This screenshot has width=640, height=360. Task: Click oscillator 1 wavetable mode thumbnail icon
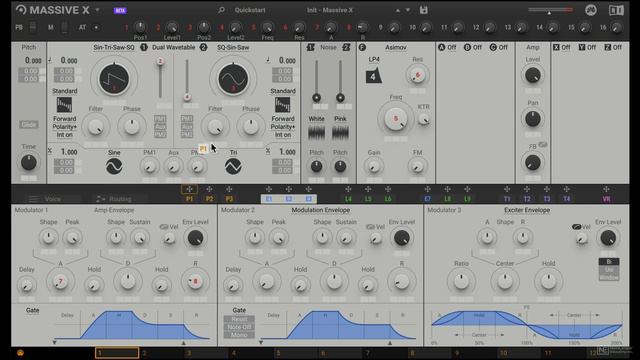click(64, 105)
